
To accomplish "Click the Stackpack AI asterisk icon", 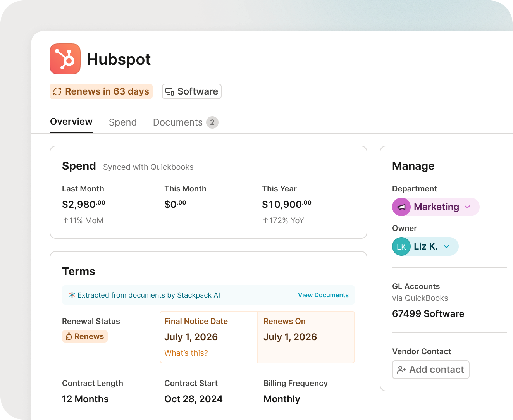I will 72,295.
